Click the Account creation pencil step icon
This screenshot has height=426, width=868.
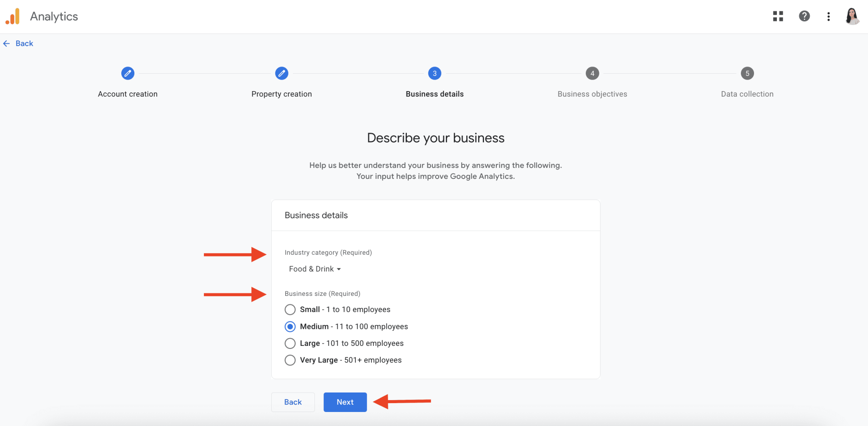coord(128,73)
